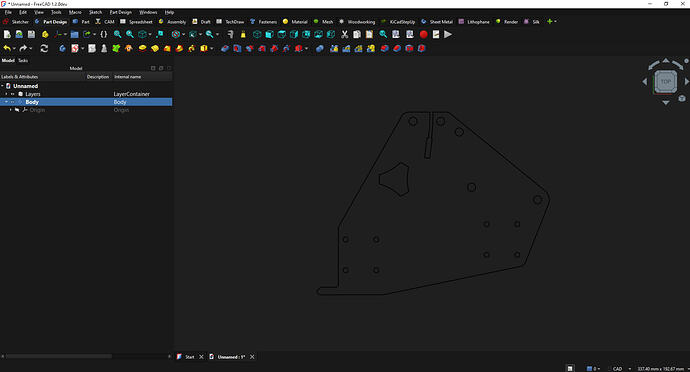Click the TOP face of navigation cube
The width and height of the screenshot is (690, 372).
point(665,81)
